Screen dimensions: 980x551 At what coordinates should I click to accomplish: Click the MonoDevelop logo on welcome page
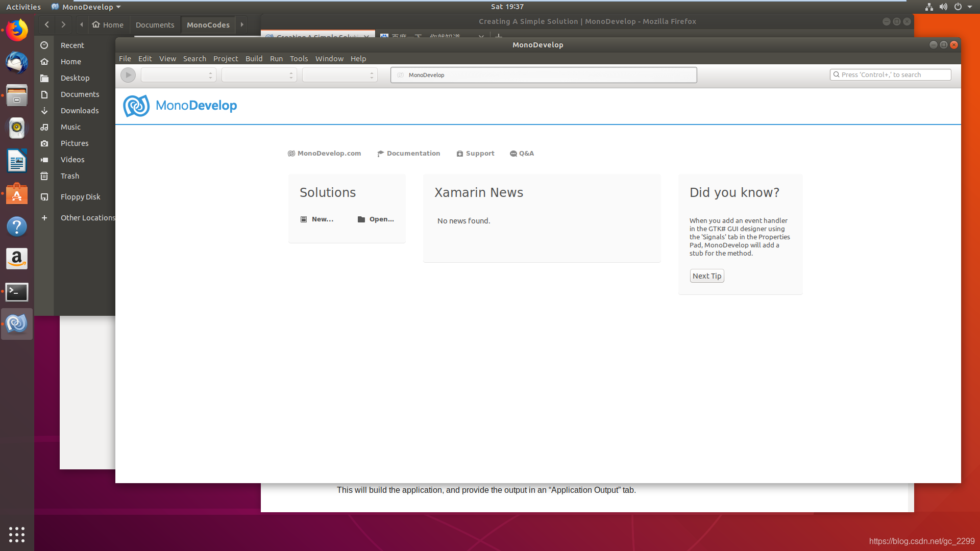(136, 106)
